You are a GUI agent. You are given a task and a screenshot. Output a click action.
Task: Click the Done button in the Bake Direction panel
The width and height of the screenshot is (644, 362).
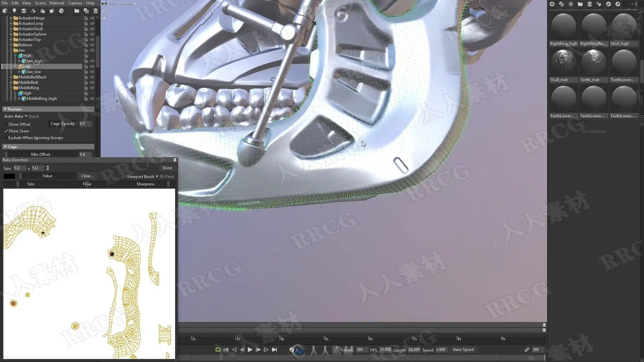167,168
